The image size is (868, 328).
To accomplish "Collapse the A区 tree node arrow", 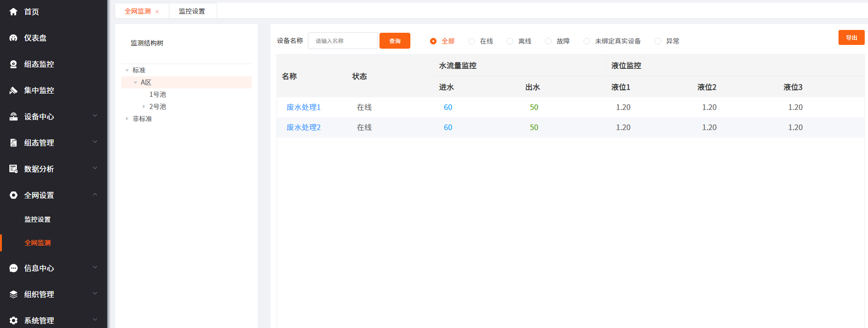I will pos(136,82).
